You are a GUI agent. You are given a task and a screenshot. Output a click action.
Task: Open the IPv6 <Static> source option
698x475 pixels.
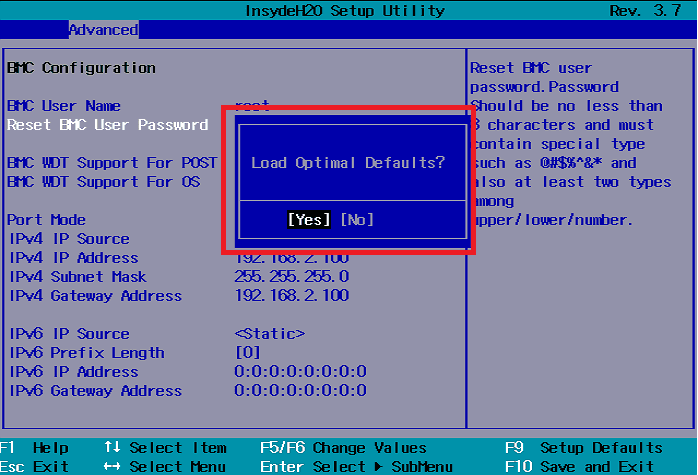click(270, 334)
